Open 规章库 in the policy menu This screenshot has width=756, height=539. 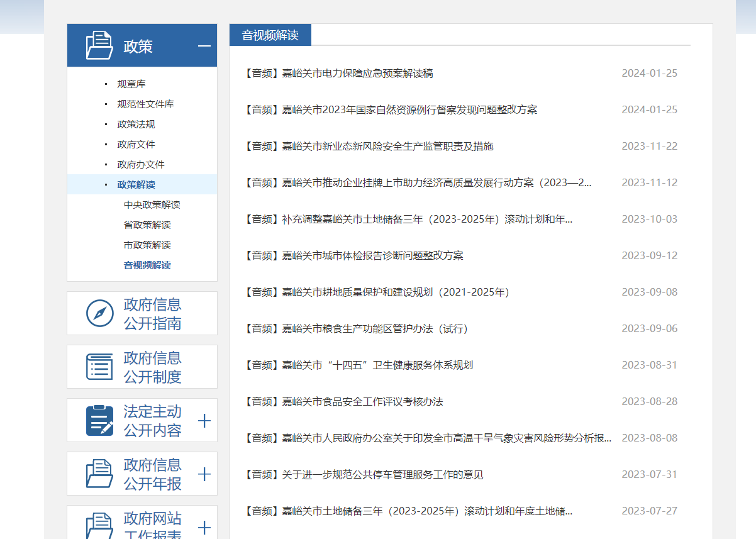(x=131, y=84)
